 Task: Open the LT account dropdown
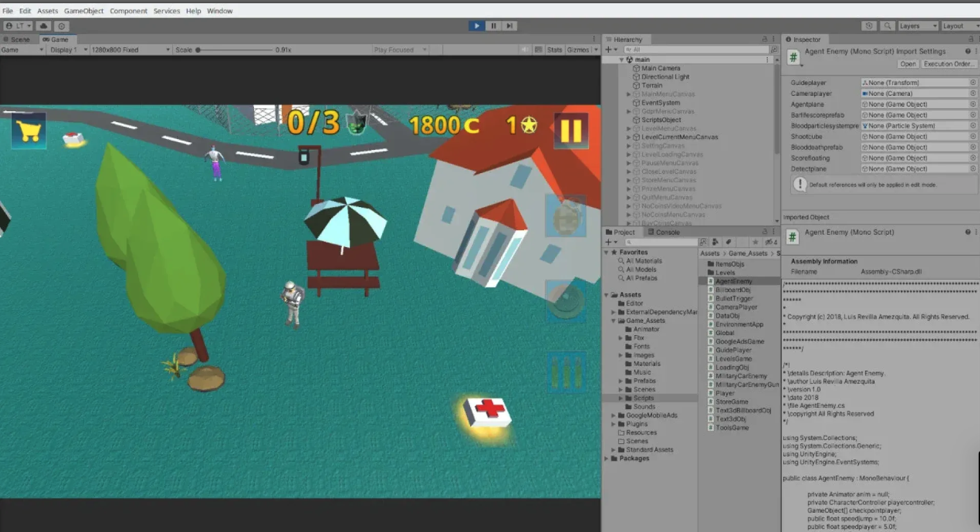[x=18, y=26]
